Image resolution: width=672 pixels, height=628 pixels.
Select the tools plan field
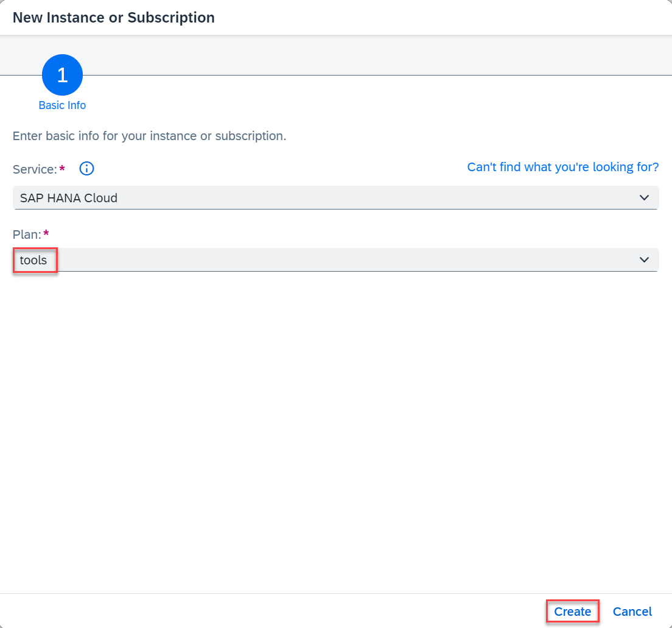[x=335, y=260]
